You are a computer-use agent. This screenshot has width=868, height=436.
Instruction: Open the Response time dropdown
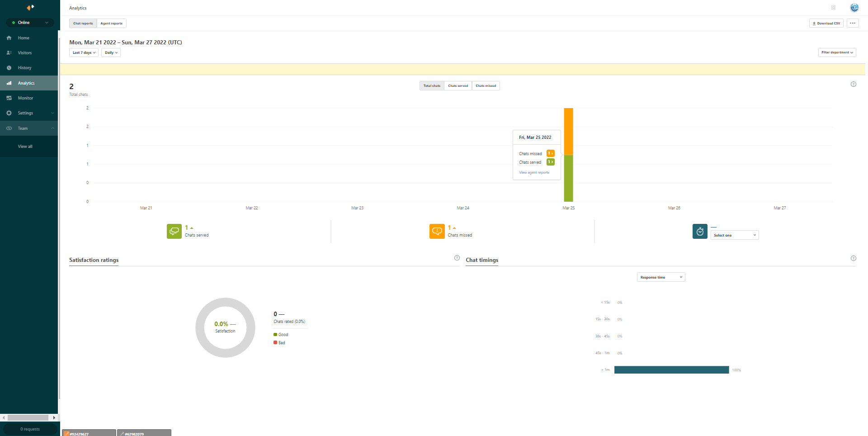[x=661, y=277]
